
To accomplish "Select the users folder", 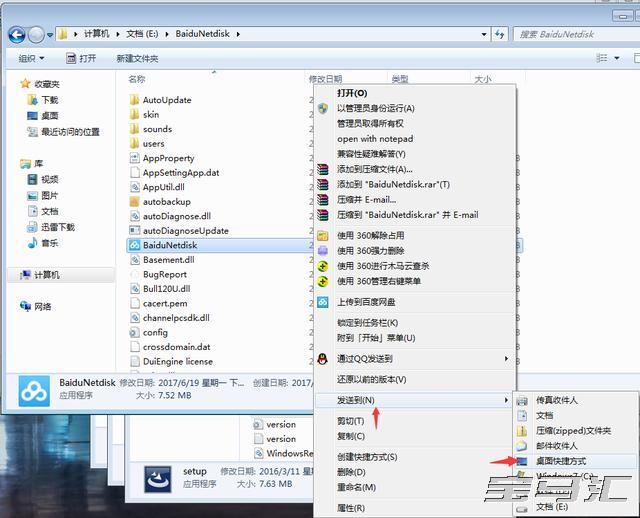I will [x=153, y=144].
